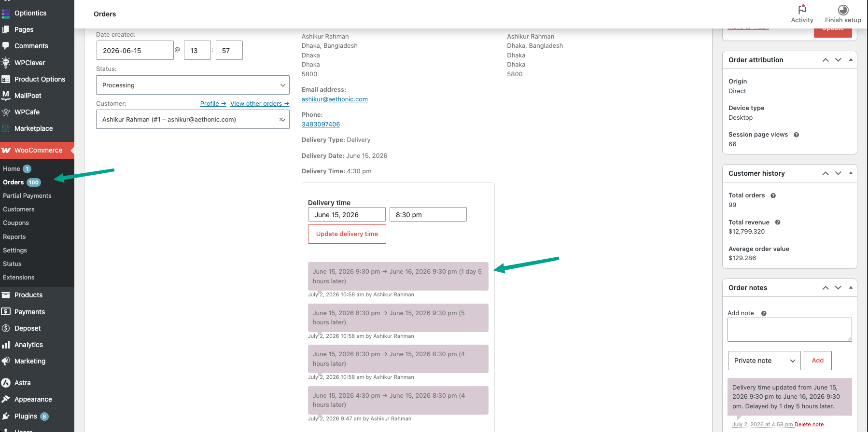Open the order Status dropdown
Image resolution: width=868 pixels, height=432 pixels.
(193, 85)
